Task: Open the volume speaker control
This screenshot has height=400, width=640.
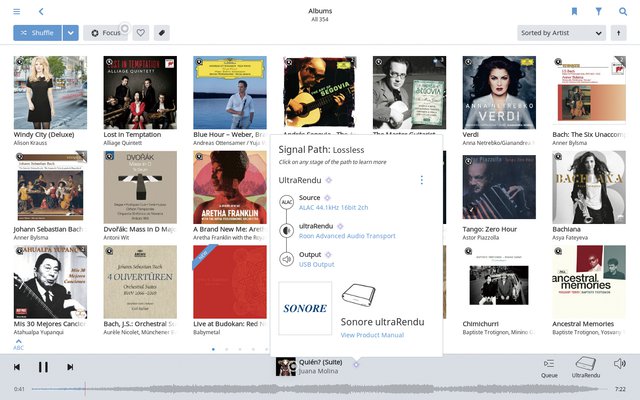Action: [620, 364]
